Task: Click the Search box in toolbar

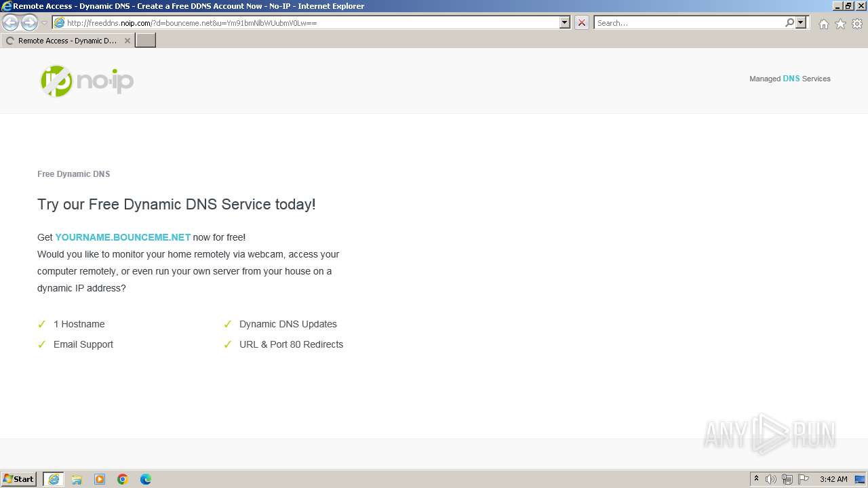Action: coord(688,22)
